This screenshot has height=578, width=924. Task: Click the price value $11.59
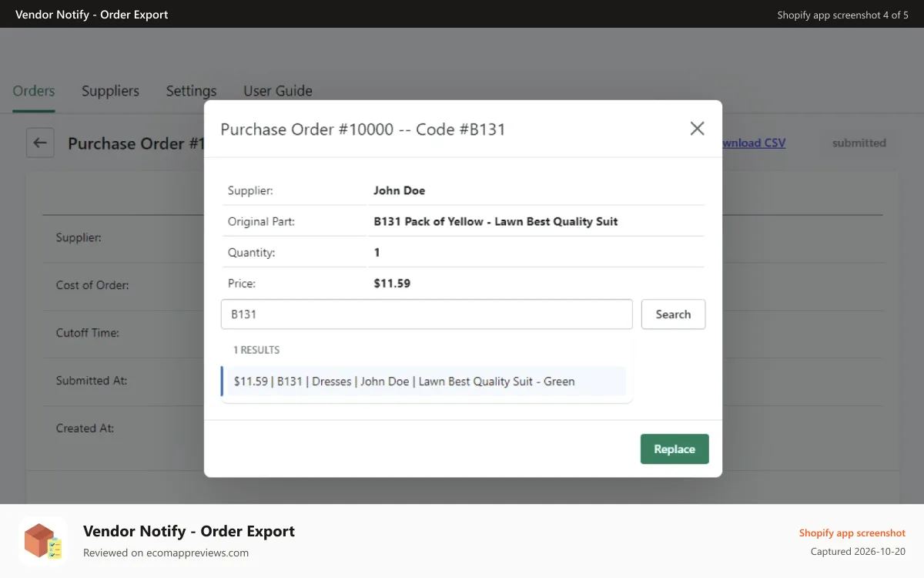392,284
